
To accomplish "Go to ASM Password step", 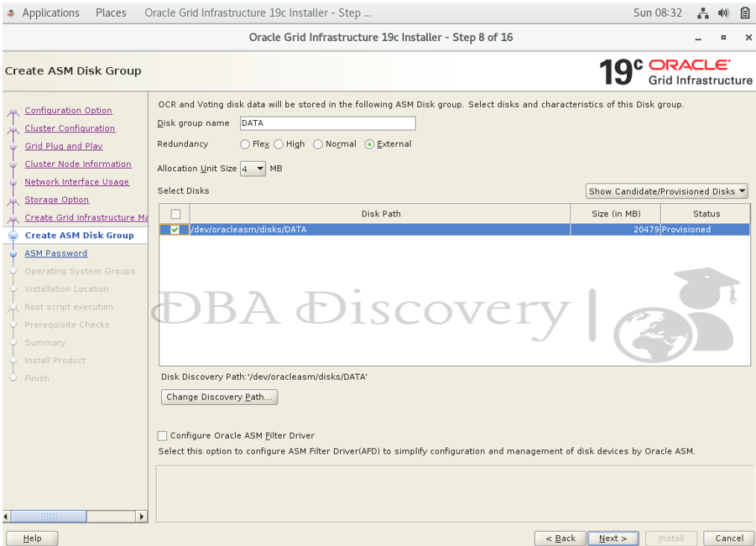I will pos(56,253).
